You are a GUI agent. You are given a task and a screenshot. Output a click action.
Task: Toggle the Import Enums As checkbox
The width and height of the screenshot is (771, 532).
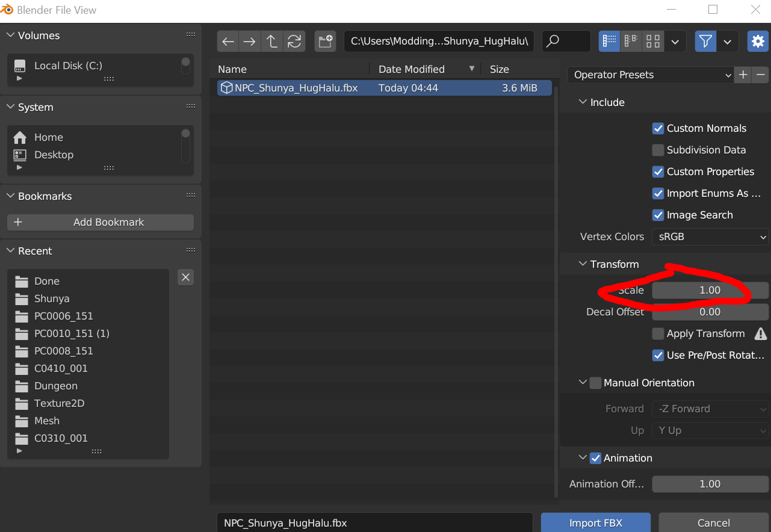[x=658, y=193]
